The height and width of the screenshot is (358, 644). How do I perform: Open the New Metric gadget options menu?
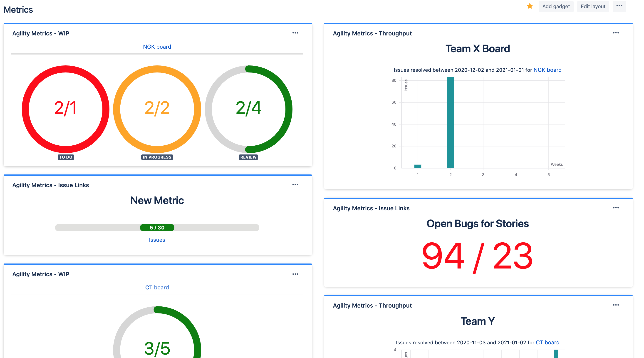[295, 184]
